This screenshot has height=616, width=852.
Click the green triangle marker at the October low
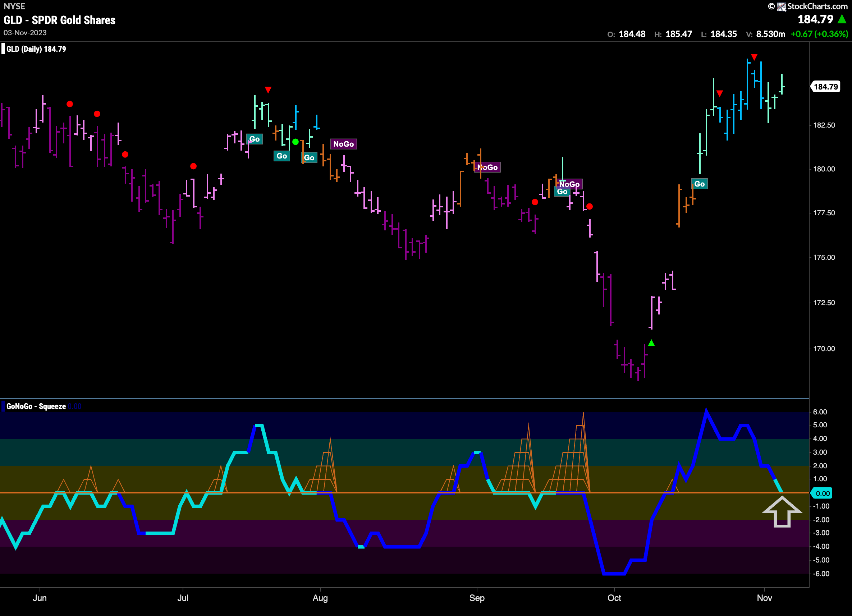[x=651, y=343]
